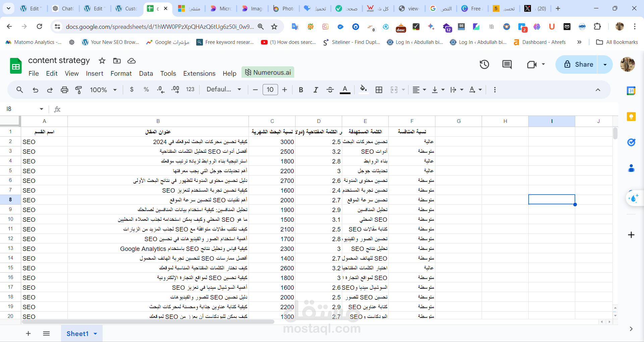Increase font size with plus button

coord(285,89)
